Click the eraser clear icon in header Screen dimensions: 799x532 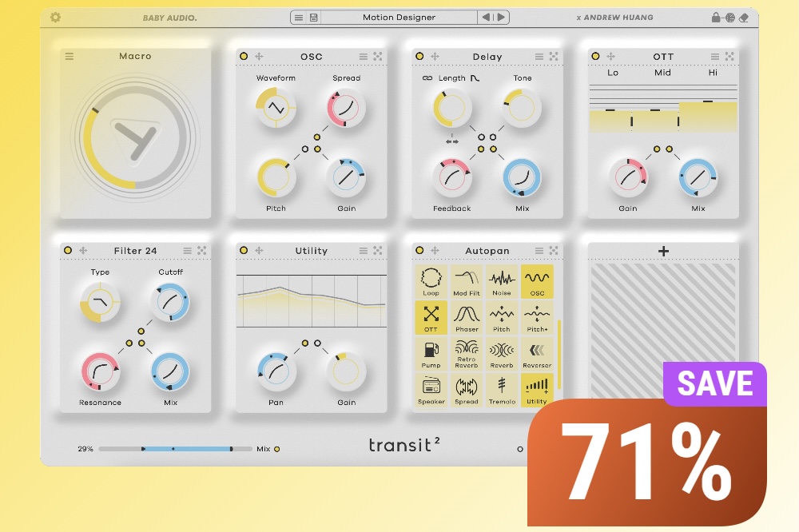[x=744, y=18]
